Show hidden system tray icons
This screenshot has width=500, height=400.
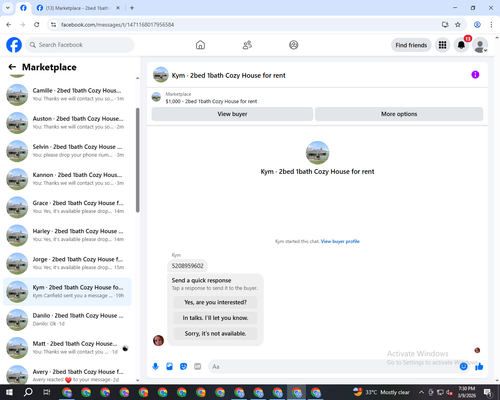[421, 392]
